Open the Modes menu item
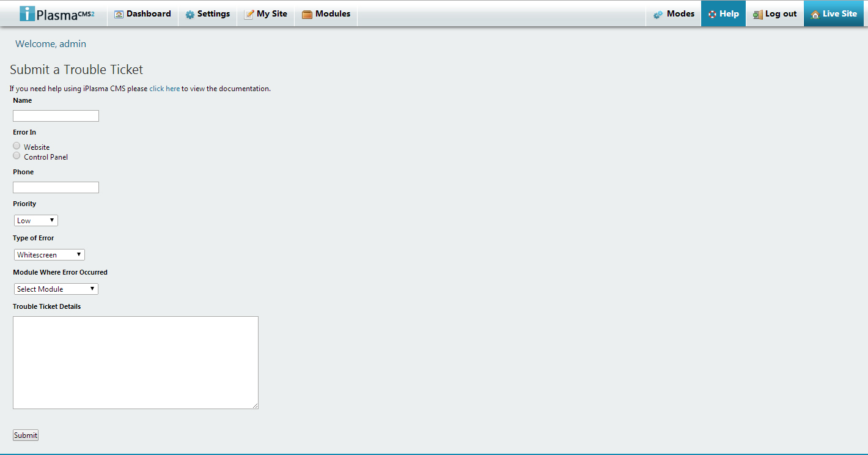868x455 pixels. [x=674, y=13]
